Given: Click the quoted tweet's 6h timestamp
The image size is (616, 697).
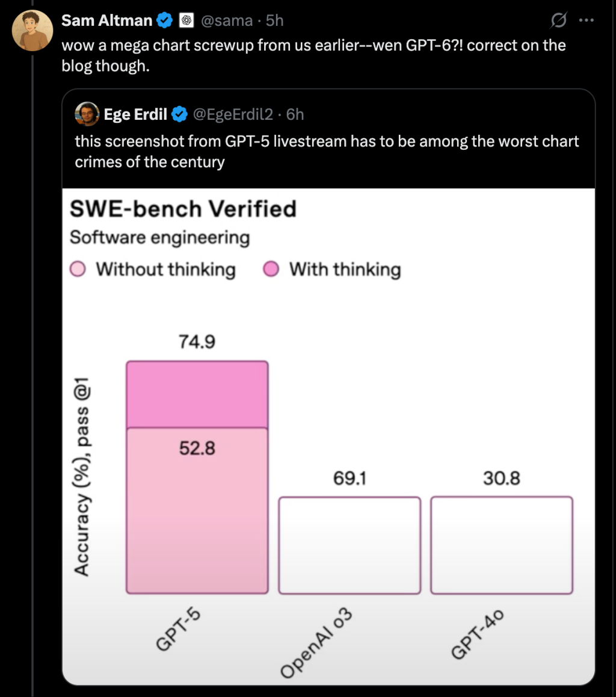Looking at the screenshot, I should click(295, 114).
